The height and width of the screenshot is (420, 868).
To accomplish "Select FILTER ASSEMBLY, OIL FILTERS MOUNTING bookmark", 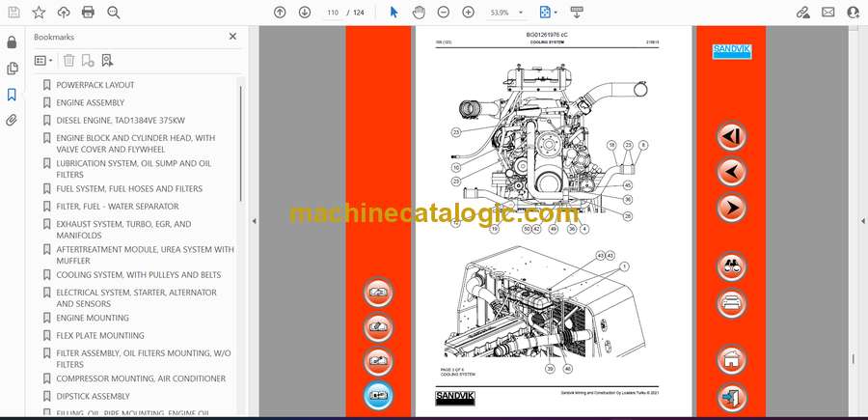I will point(144,358).
